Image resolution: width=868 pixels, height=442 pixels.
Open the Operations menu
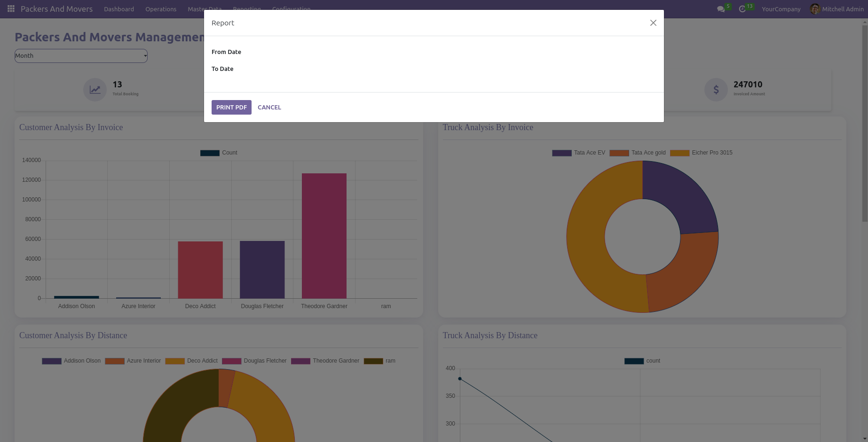[x=161, y=9]
